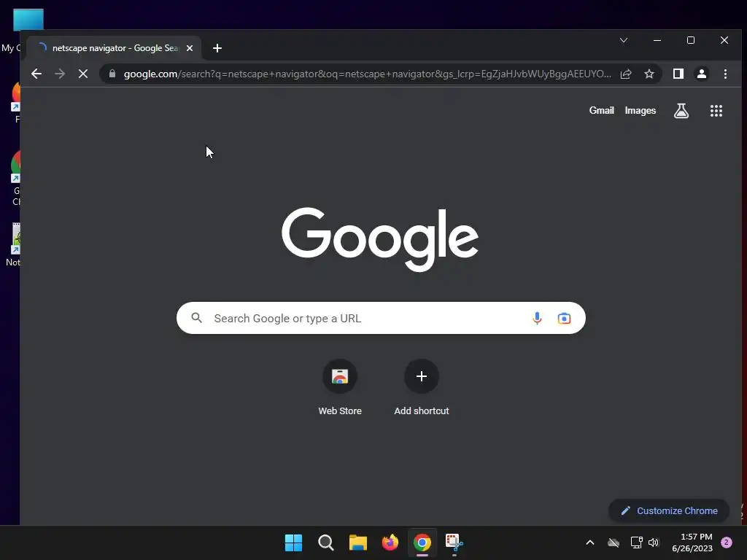Click the address bar URL text
The width and height of the screenshot is (747, 560).
click(x=367, y=74)
